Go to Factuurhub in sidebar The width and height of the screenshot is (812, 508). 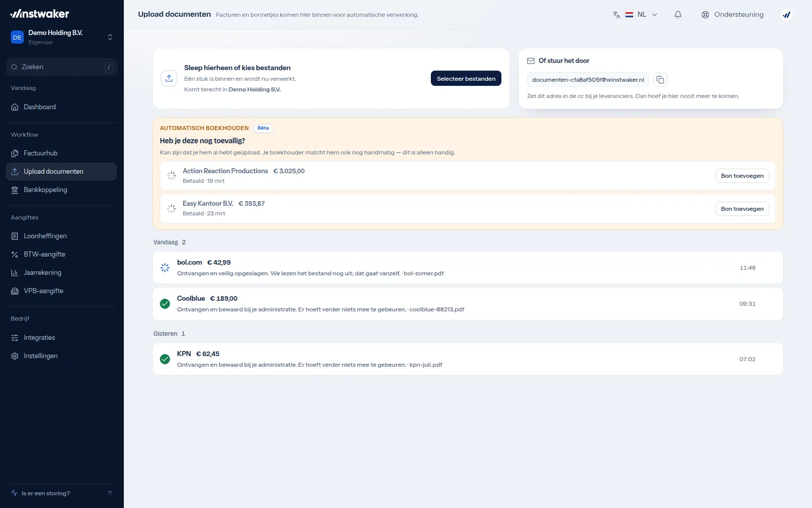coord(61,153)
